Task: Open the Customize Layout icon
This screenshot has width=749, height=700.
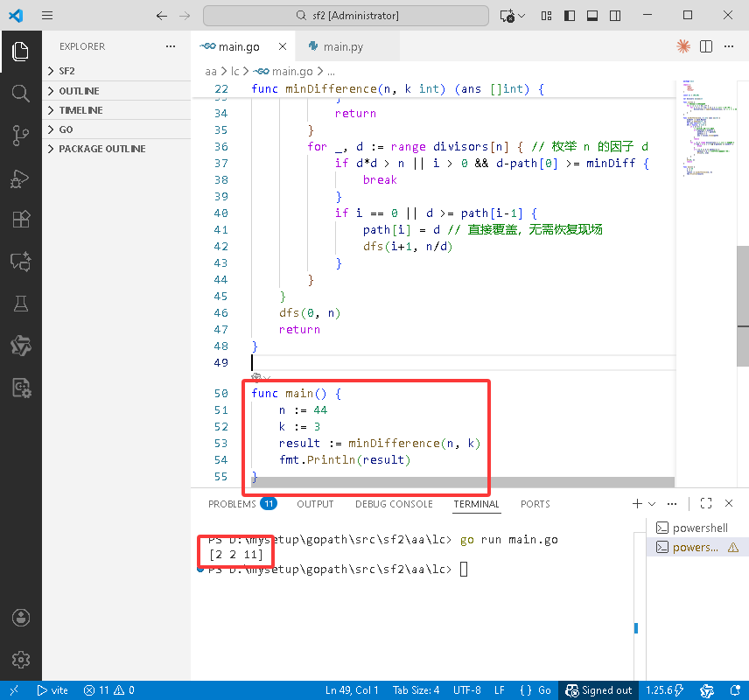Action: point(547,16)
